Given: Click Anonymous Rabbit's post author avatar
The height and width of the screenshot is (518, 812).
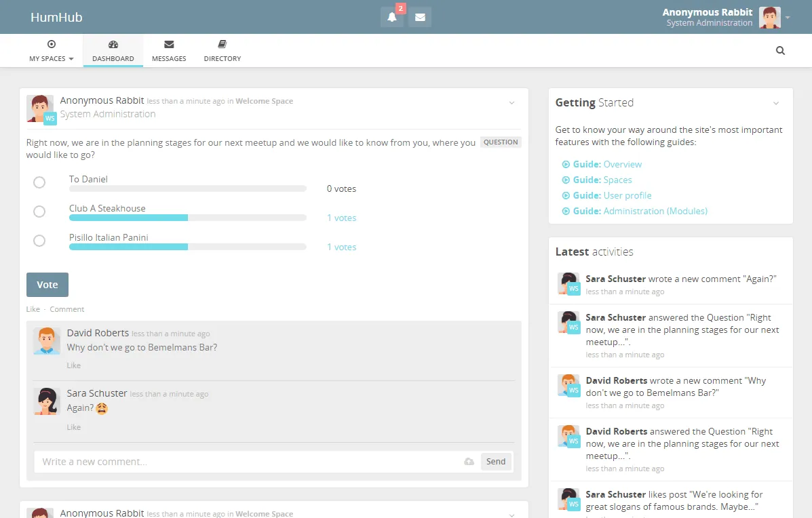Looking at the screenshot, I should click(x=39, y=108).
